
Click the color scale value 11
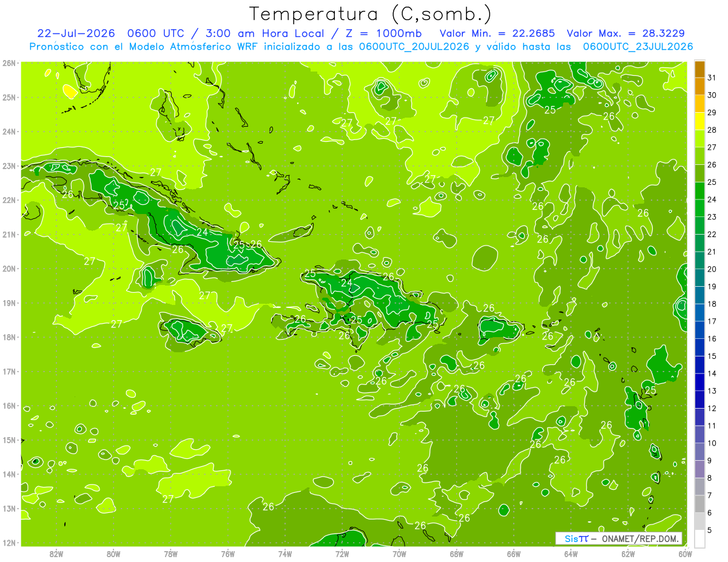click(x=712, y=426)
